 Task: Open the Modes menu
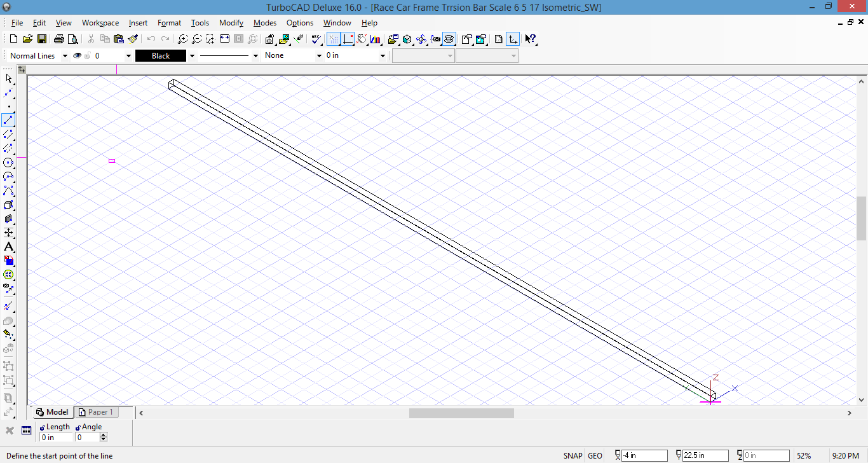[265, 23]
